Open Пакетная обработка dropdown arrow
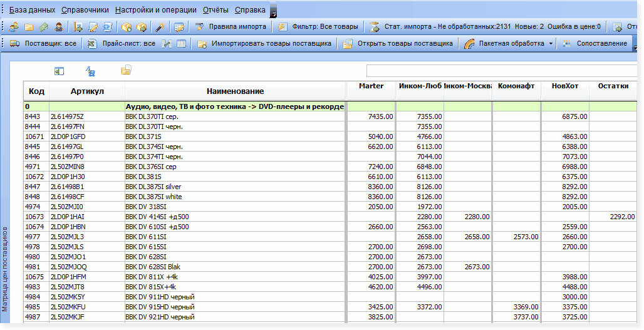Viewport: 644px width, 330px height. pos(551,43)
